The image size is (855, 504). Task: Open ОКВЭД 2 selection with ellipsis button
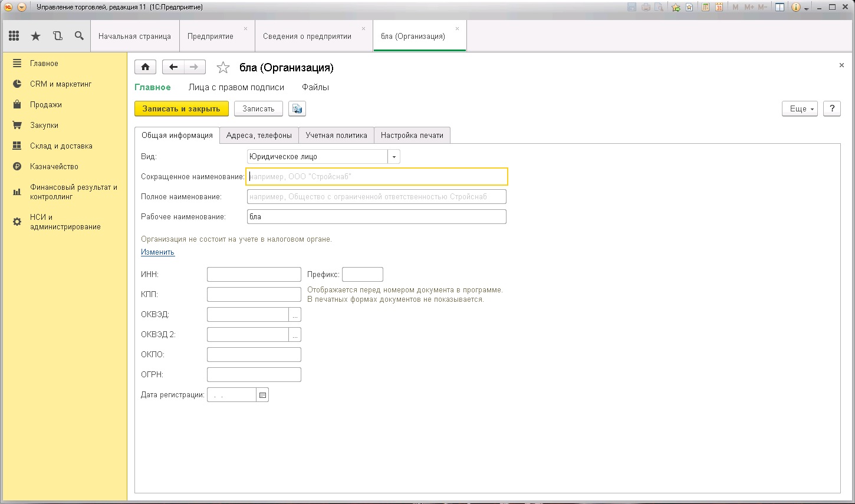(x=295, y=335)
